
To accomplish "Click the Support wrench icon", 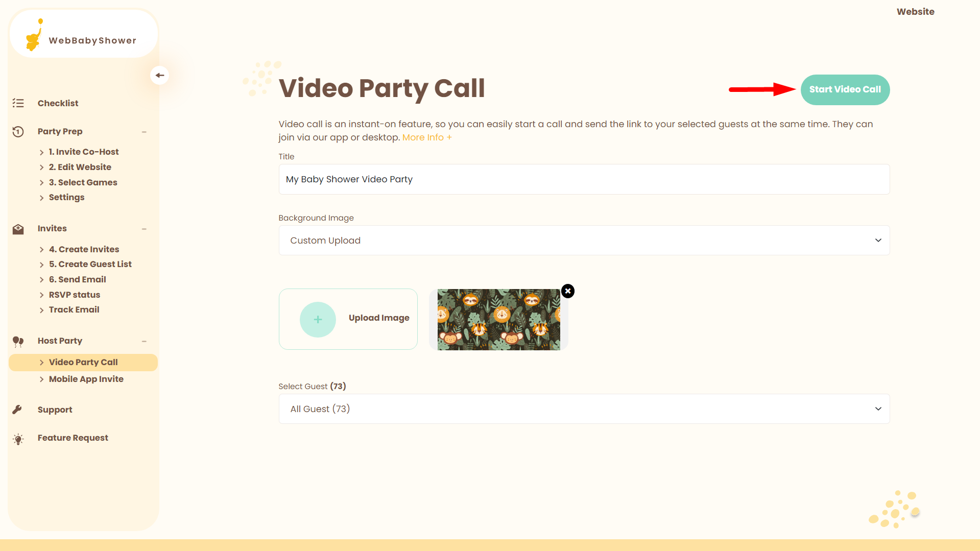I will tap(17, 410).
